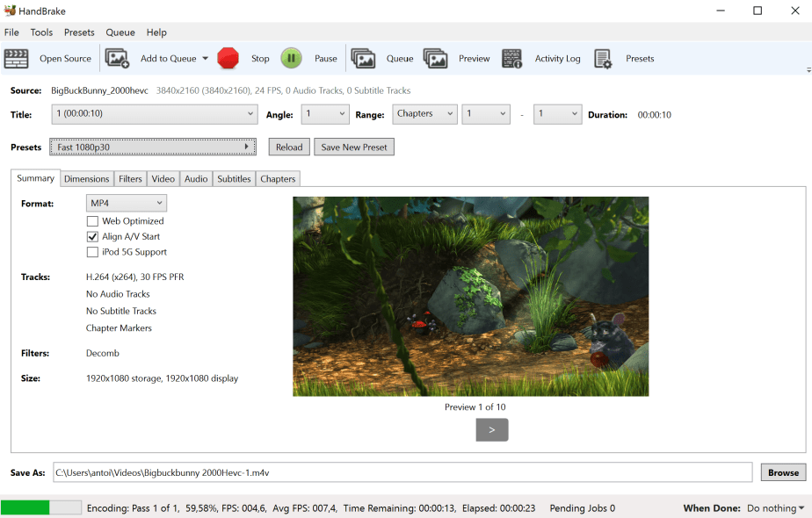The image size is (812, 518).
Task: Click the Stop label in toolbar
Action: [x=260, y=59]
